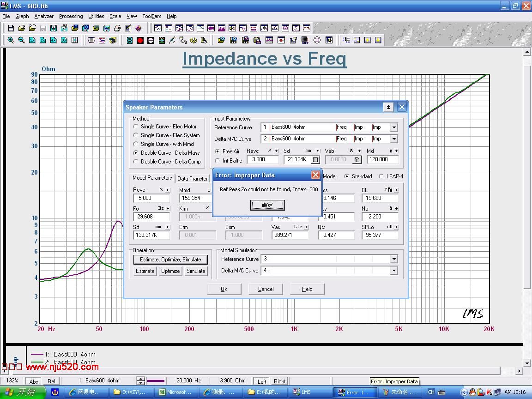This screenshot has width=532, height=399.
Task: Open Input Parameters Reference Curve dropdown
Action: click(x=394, y=127)
